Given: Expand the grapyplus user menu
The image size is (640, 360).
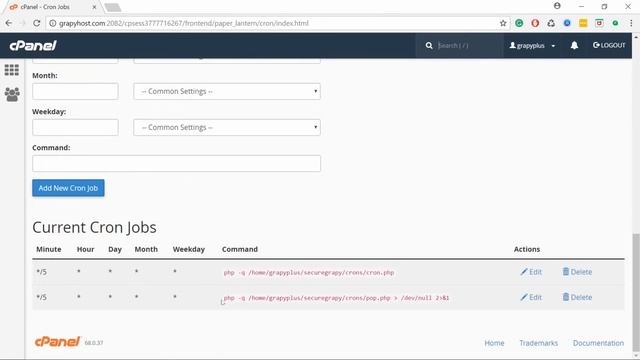Looking at the screenshot, I should click(532, 45).
